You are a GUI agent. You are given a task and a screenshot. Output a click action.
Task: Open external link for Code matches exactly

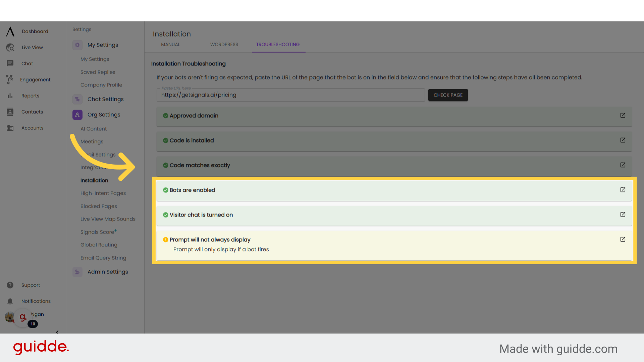[623, 165]
